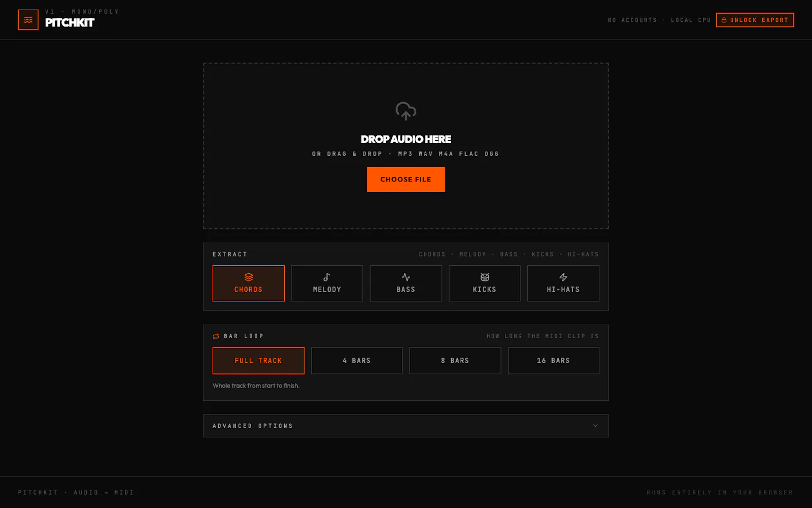Select the Chords extract option label
This screenshot has height=508, width=812.
[248, 290]
